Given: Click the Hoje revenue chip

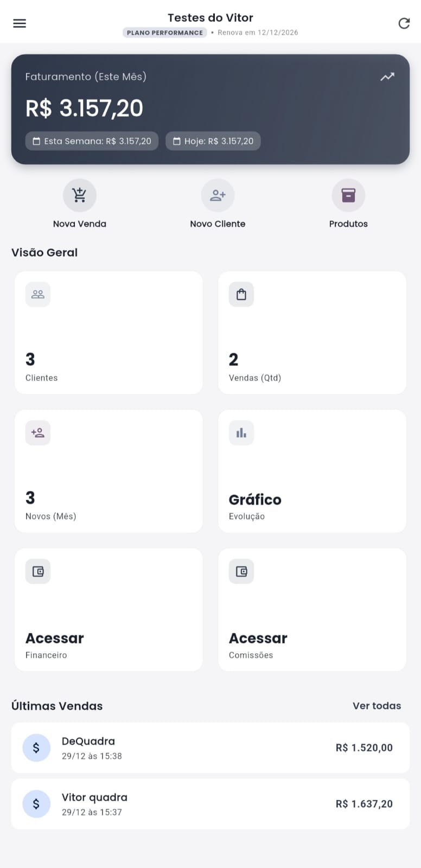Looking at the screenshot, I should (213, 141).
